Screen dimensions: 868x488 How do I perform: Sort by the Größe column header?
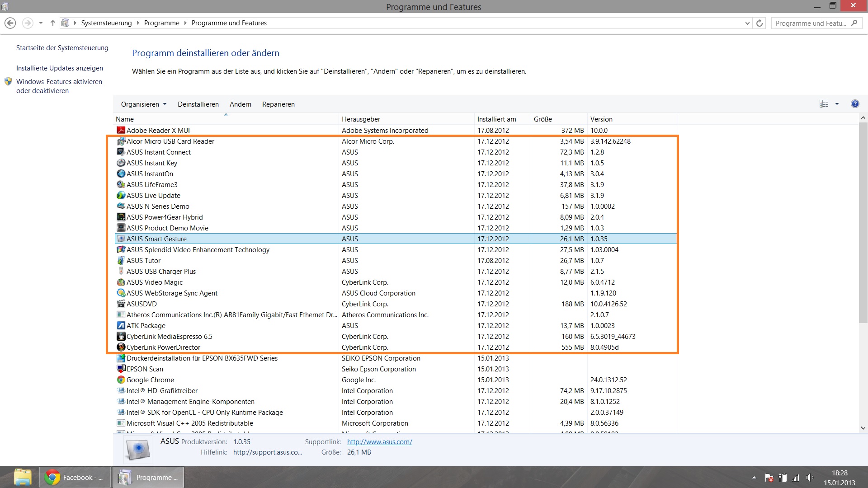[x=559, y=119]
